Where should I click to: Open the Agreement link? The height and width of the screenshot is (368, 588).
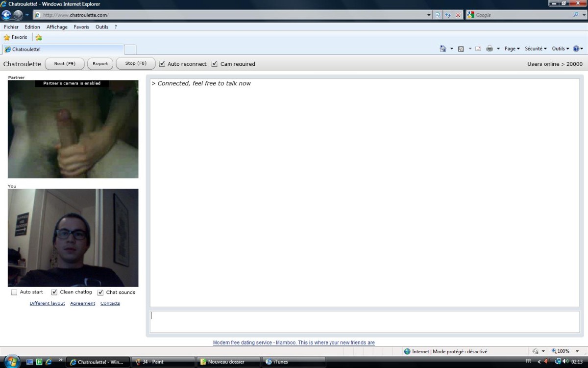point(83,303)
